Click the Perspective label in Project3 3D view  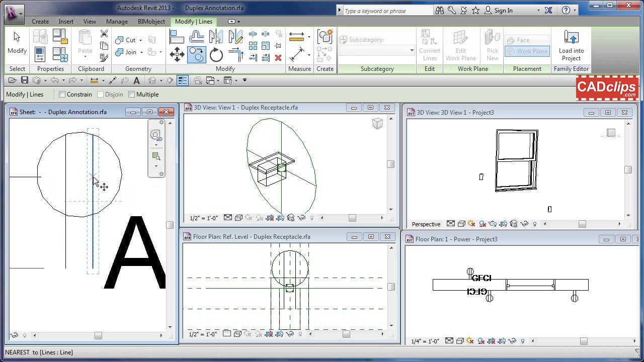tap(426, 224)
